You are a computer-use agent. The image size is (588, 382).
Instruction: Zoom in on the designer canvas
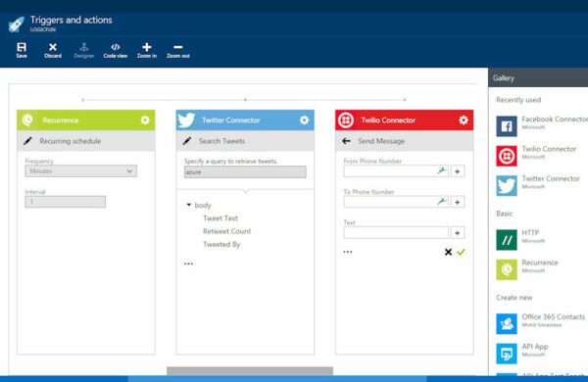(147, 50)
